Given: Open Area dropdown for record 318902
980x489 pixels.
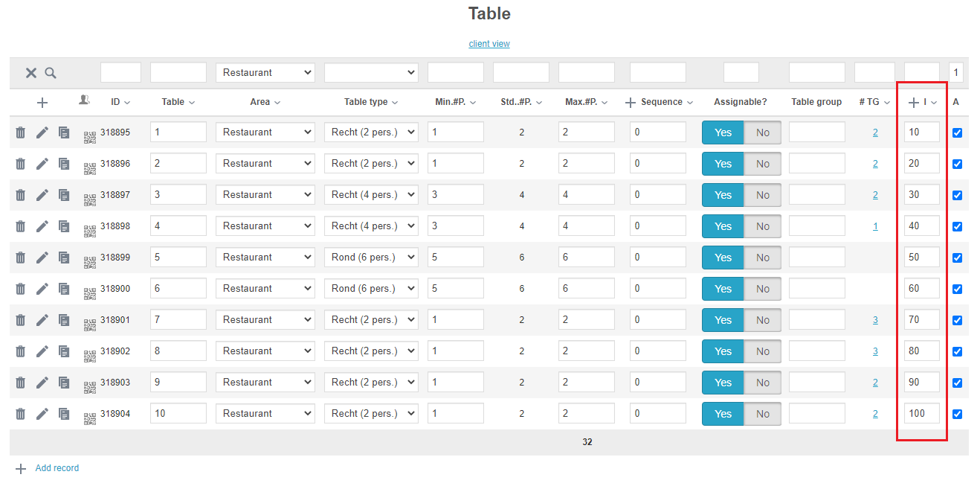Looking at the screenshot, I should pyautogui.click(x=265, y=351).
